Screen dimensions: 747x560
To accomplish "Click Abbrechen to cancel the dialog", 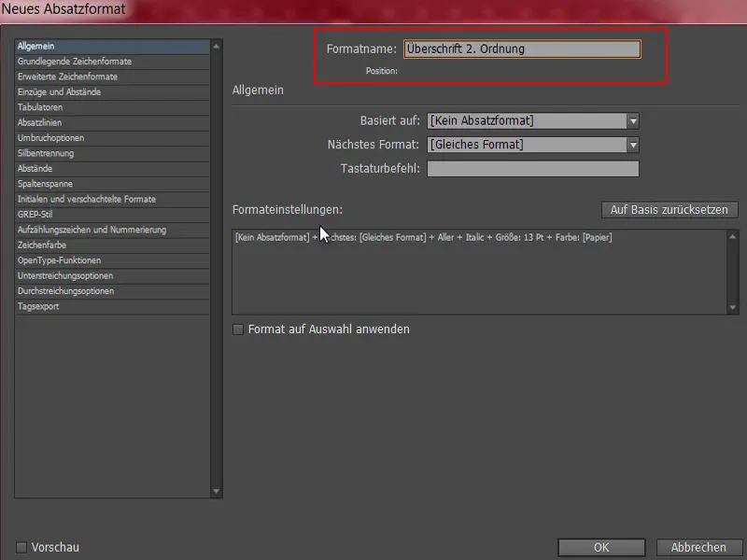I will point(698,547).
